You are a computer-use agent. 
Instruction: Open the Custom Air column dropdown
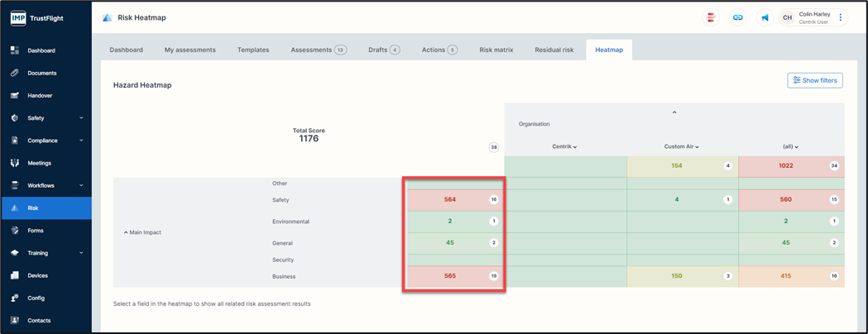click(x=682, y=146)
